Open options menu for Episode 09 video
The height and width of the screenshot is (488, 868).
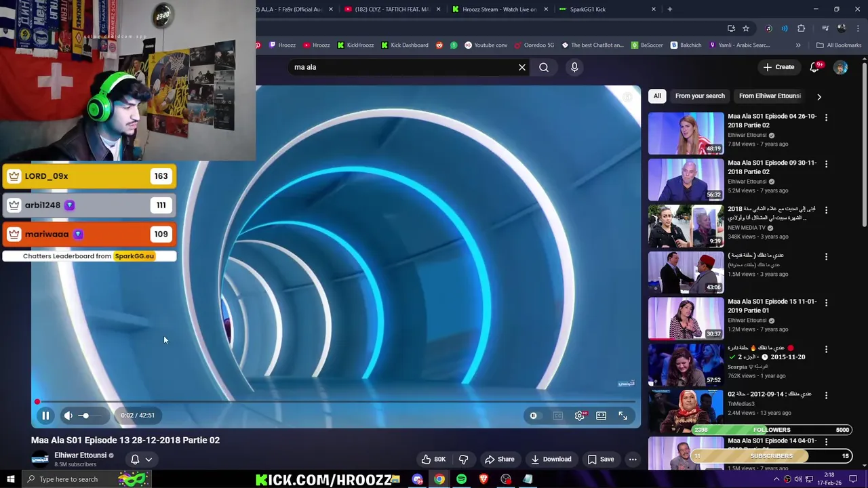point(826,164)
